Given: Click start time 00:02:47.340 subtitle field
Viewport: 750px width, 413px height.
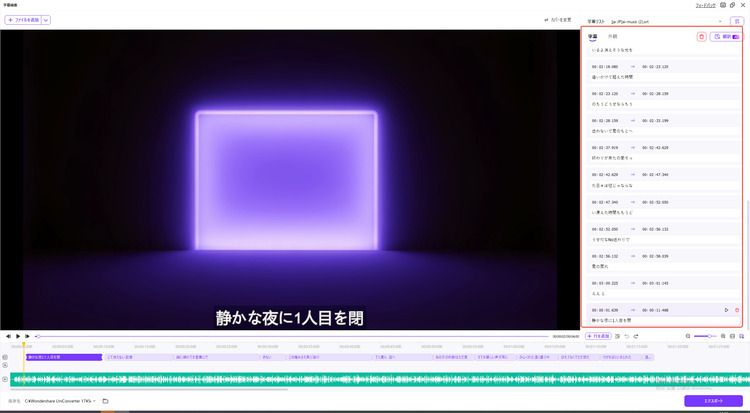Looking at the screenshot, I should 605,202.
